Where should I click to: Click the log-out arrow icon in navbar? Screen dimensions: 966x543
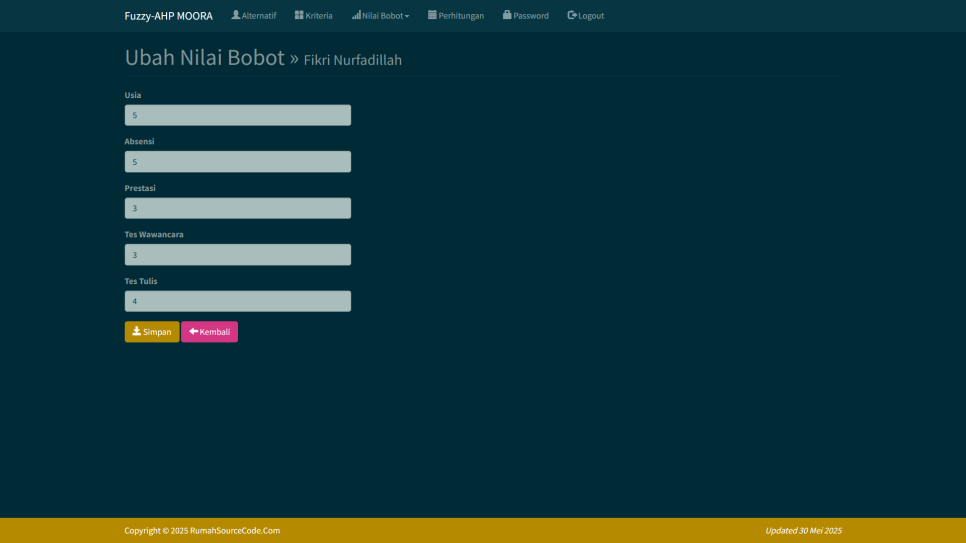click(x=572, y=15)
